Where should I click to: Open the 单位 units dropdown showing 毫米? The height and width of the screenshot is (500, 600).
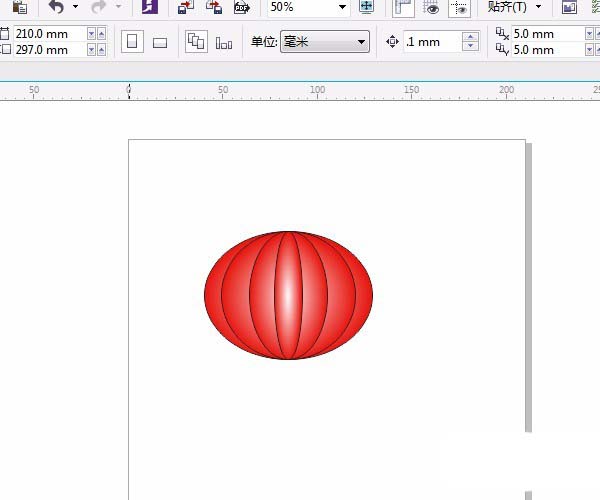[x=325, y=42]
